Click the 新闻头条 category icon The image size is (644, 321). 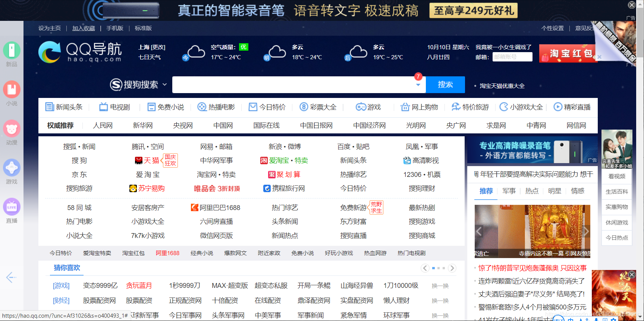click(49, 107)
